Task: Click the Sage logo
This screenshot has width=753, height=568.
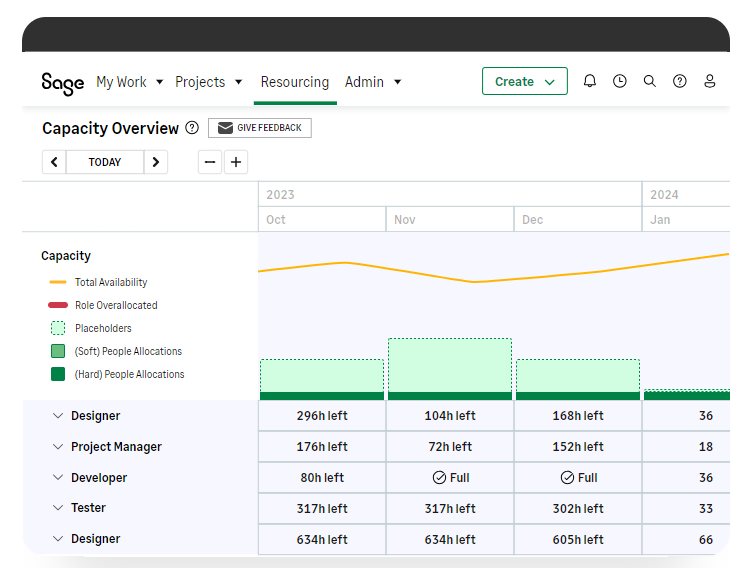Action: click(x=62, y=83)
